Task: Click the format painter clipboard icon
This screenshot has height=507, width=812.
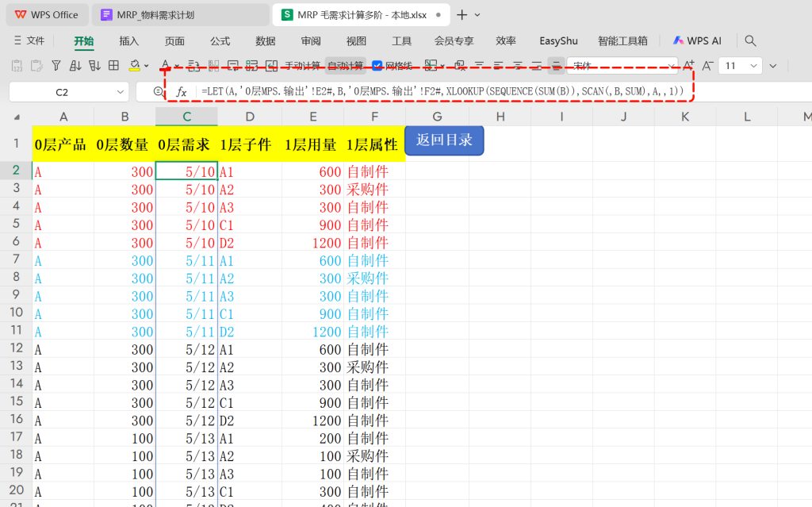Action: pos(36,66)
